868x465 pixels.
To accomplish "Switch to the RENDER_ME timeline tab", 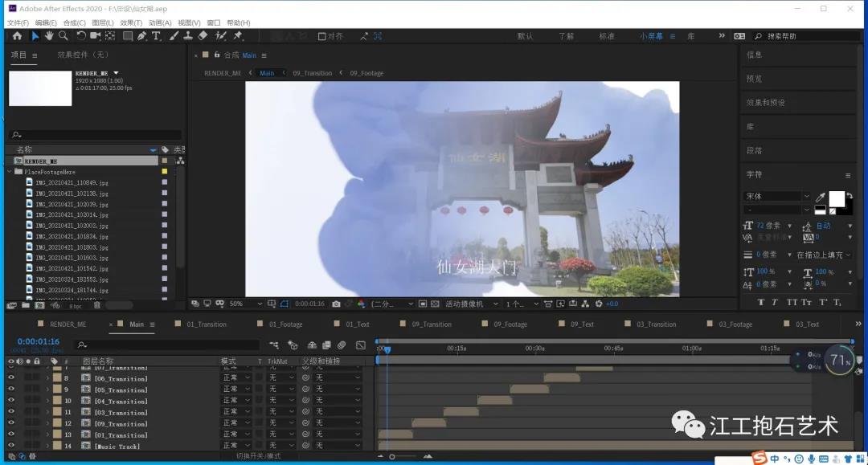I will coord(68,324).
